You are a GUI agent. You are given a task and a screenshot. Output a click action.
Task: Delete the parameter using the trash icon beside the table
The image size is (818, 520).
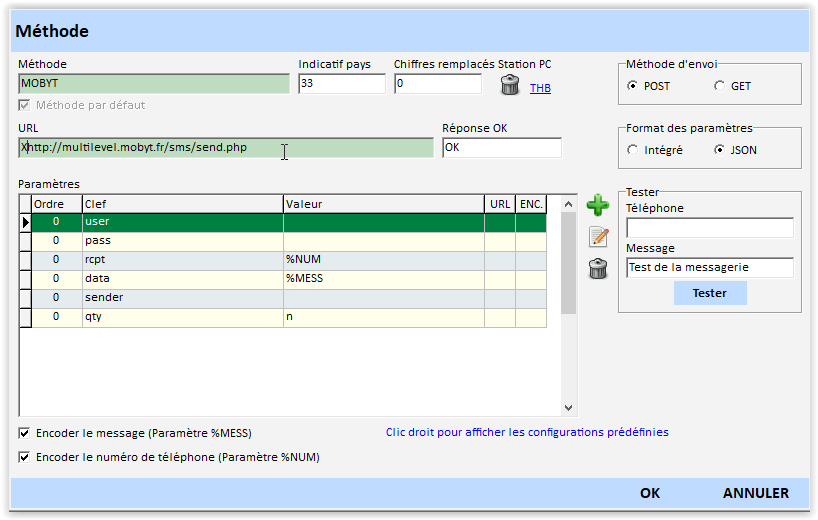click(598, 269)
